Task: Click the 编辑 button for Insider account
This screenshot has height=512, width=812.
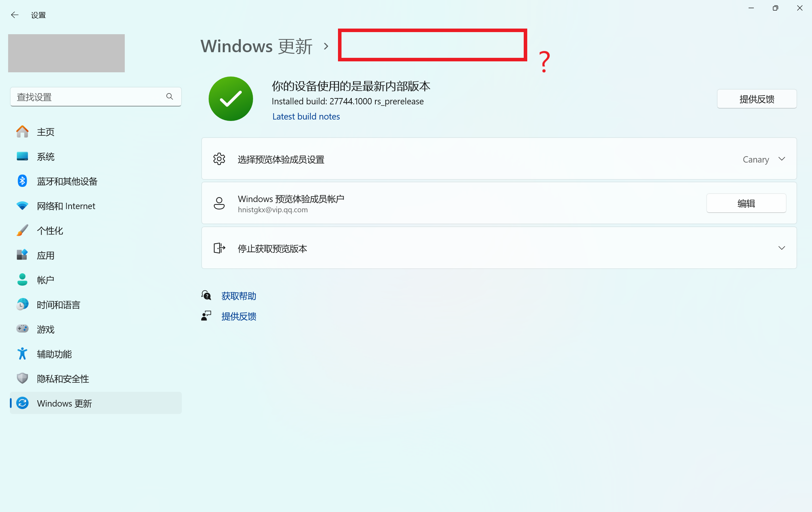Action: [x=746, y=203]
